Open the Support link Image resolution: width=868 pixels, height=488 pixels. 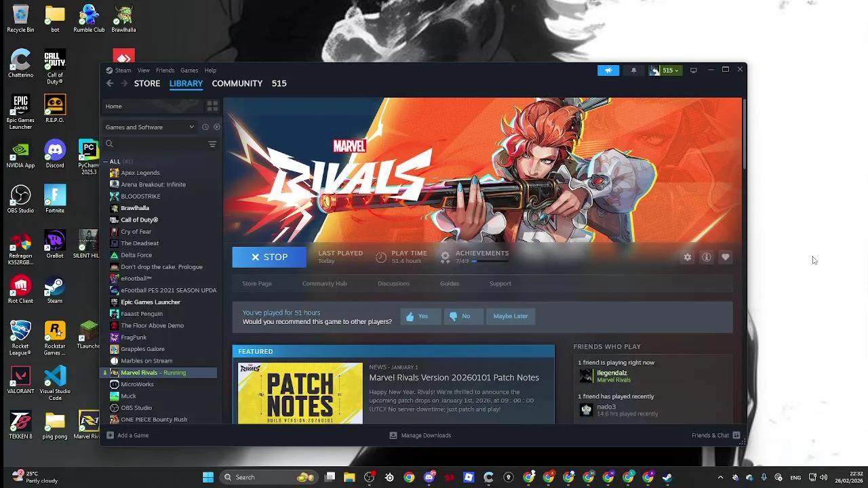(500, 283)
